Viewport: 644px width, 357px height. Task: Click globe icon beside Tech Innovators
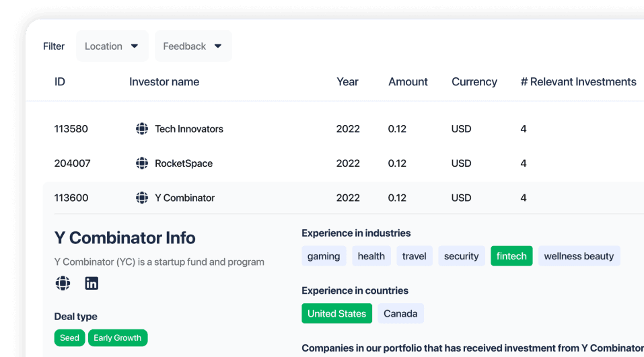[x=142, y=129]
